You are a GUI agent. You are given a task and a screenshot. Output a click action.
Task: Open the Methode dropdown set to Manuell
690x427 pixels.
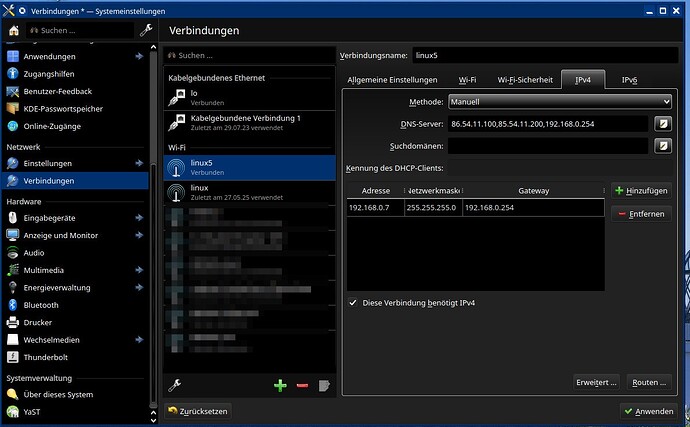pyautogui.click(x=560, y=102)
